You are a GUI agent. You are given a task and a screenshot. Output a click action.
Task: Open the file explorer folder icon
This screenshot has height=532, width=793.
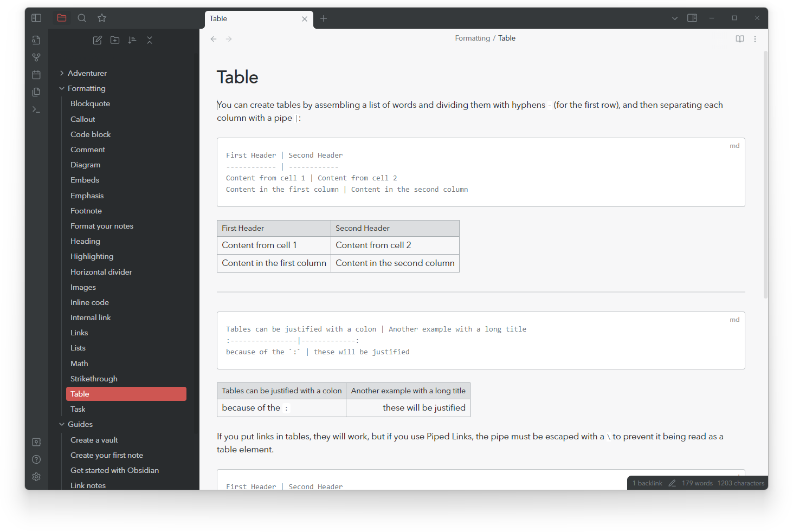pyautogui.click(x=62, y=18)
